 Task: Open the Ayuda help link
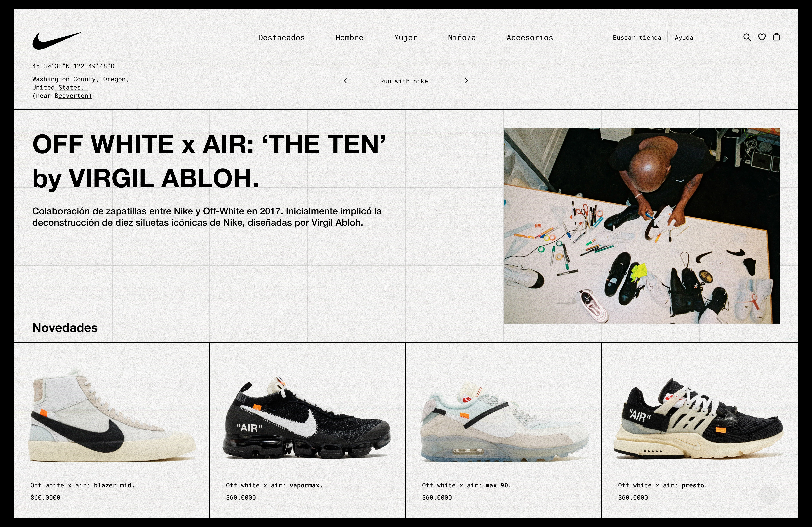click(x=684, y=37)
